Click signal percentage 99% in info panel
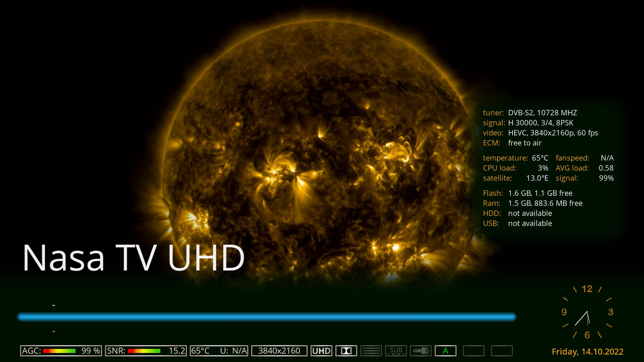 [x=607, y=178]
